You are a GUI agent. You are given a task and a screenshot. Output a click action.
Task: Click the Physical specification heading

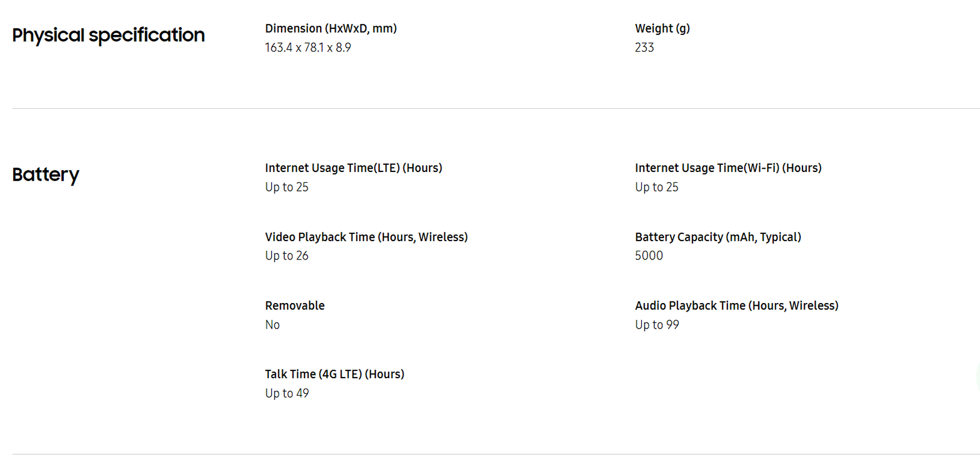pos(108,35)
